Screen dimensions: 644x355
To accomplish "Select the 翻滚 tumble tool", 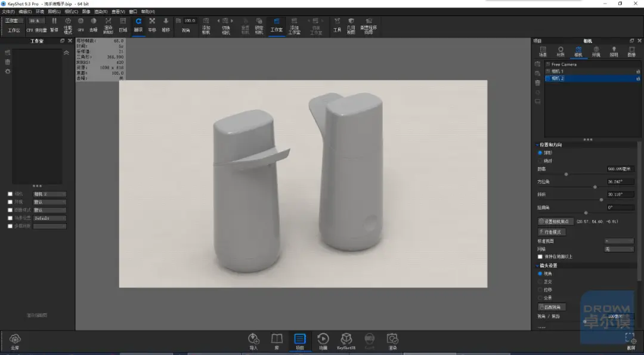I will (138, 25).
